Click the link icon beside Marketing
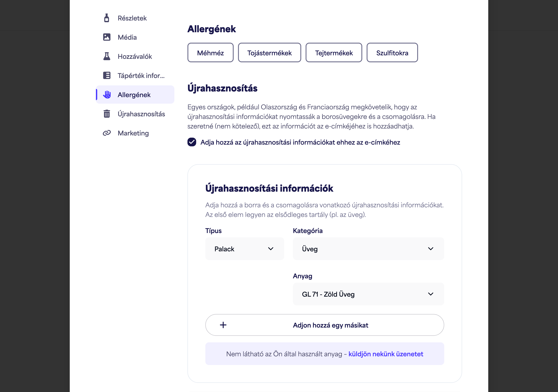Viewport: 558px width, 392px height. click(x=107, y=133)
